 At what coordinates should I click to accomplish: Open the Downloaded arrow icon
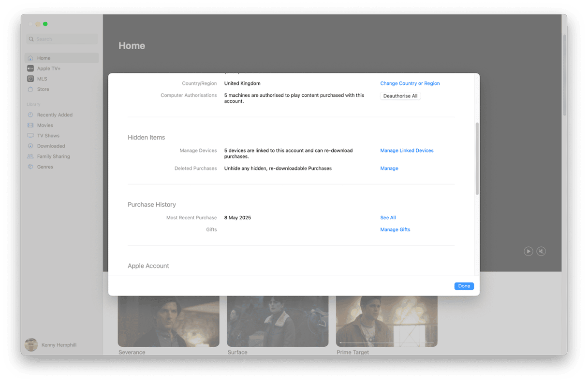tap(30, 146)
